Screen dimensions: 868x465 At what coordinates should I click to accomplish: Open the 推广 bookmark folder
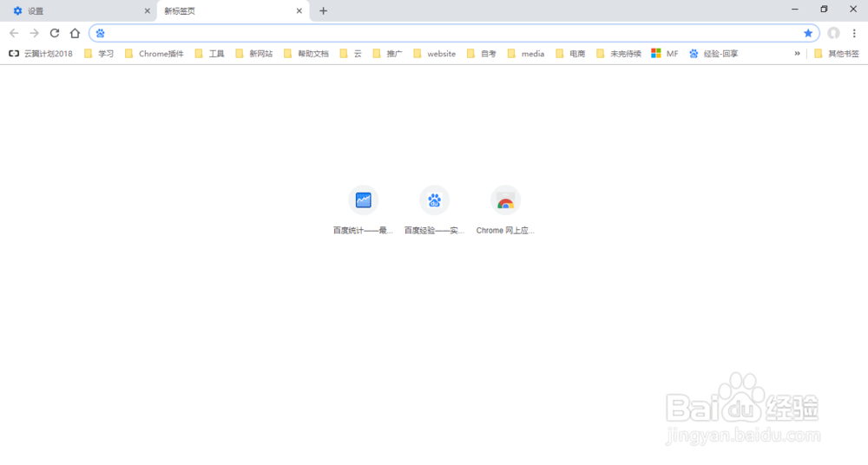(x=387, y=54)
